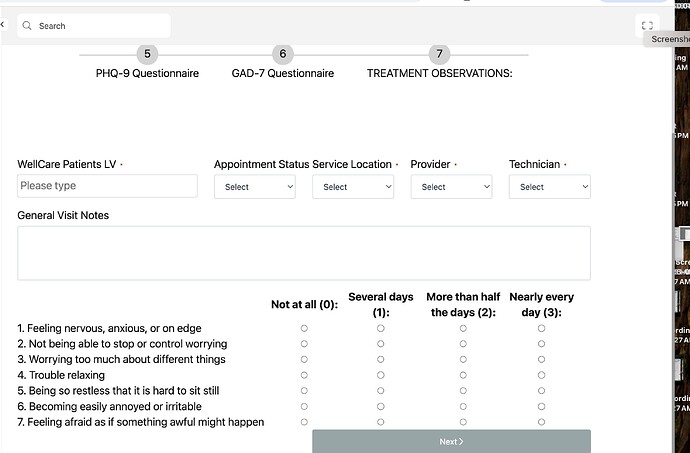Screen dimensions: 690x453
Task: Click the search magnifier icon
Action: [27, 26]
